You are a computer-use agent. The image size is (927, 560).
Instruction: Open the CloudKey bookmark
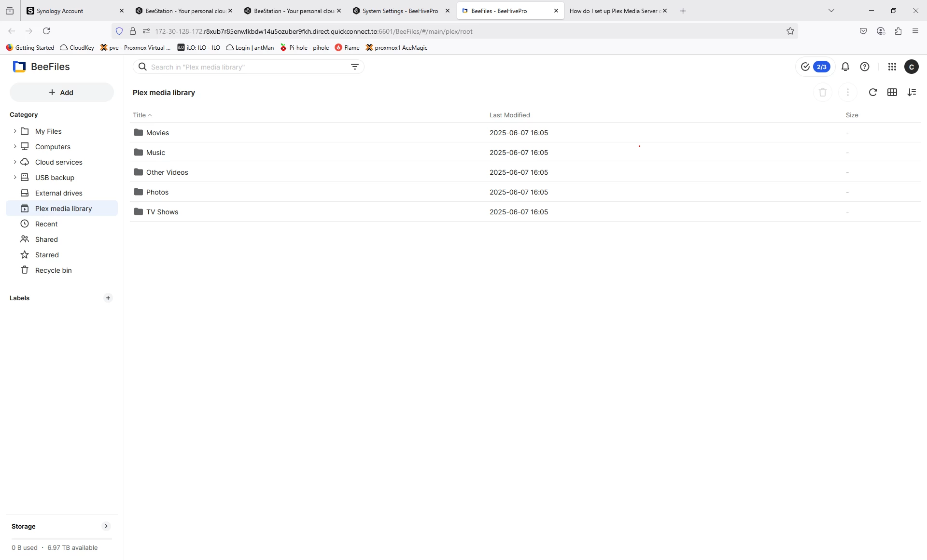[x=77, y=47]
